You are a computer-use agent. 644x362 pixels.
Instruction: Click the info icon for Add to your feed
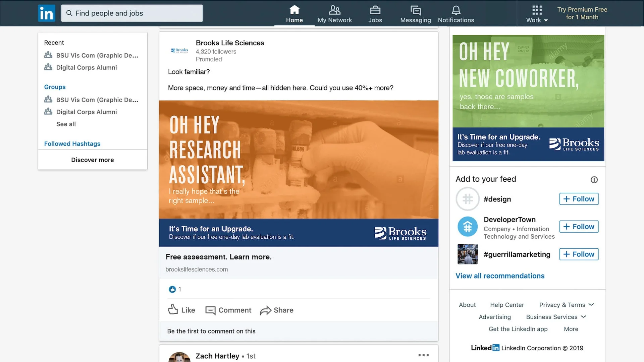(x=594, y=180)
